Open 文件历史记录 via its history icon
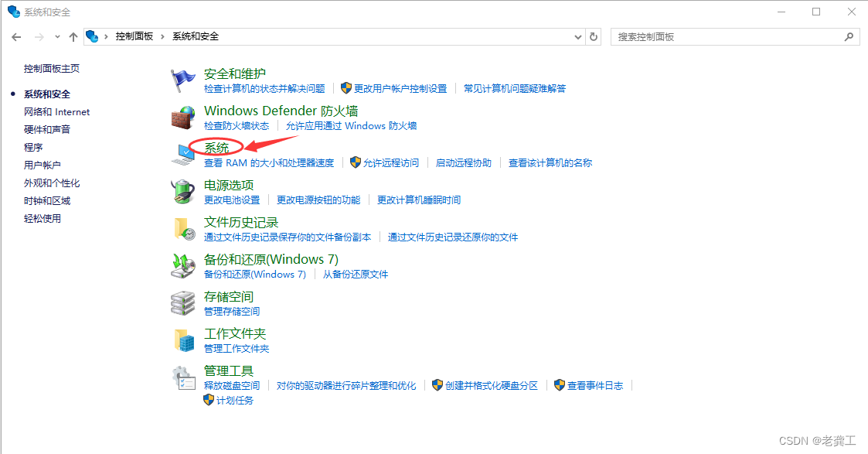This screenshot has width=868, height=454. 183,227
